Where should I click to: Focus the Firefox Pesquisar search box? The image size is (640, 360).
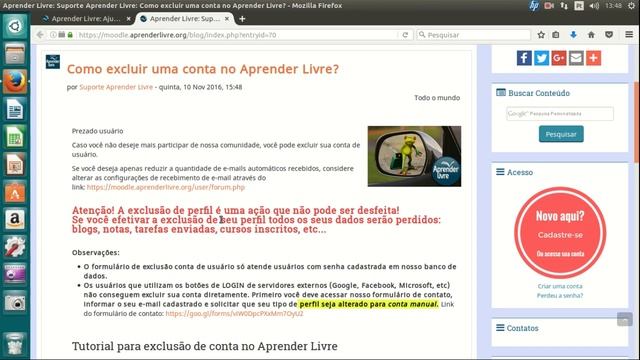(x=473, y=35)
